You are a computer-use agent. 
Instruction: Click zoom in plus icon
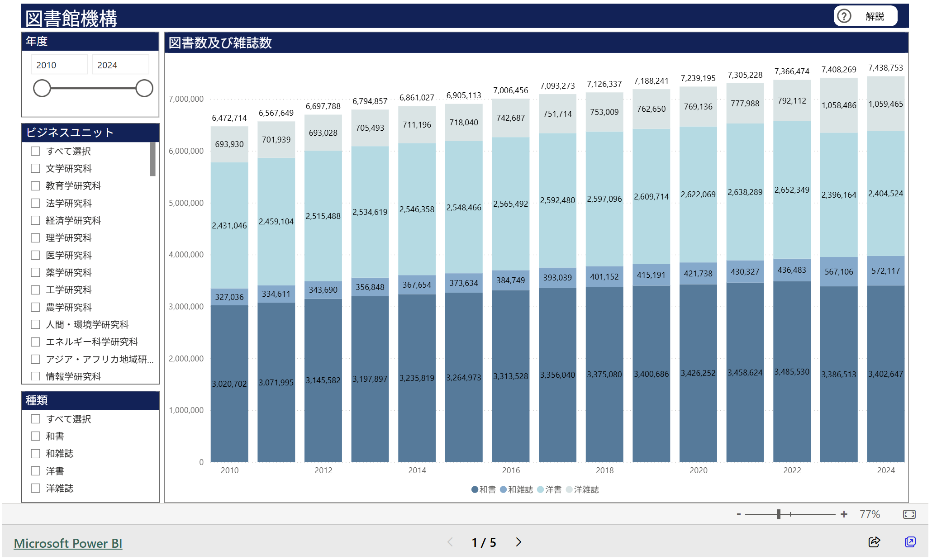[844, 514]
